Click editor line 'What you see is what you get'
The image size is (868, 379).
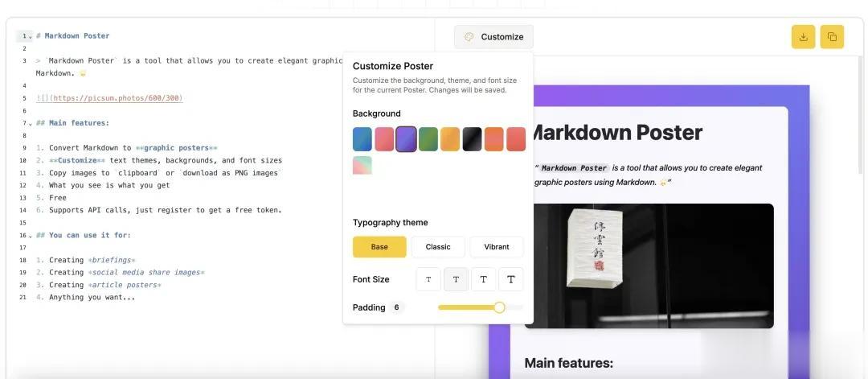[102, 185]
